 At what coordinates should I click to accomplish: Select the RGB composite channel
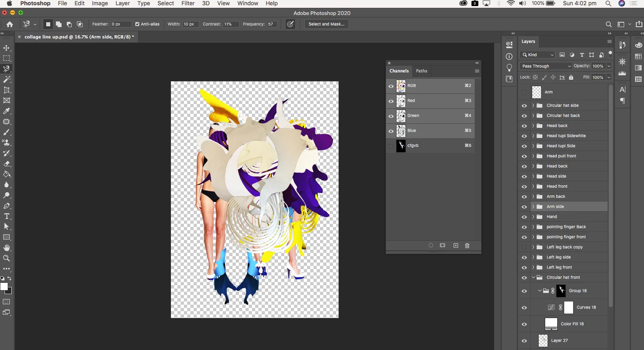tap(430, 86)
